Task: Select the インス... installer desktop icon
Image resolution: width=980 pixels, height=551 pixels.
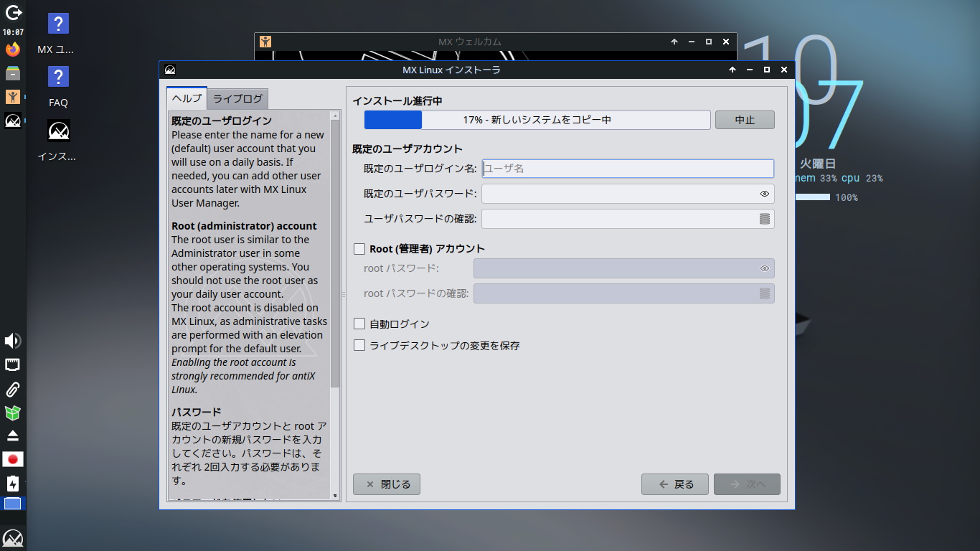Action: [x=58, y=141]
